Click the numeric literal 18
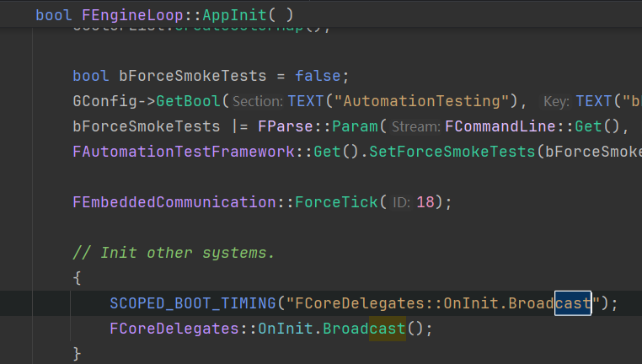The width and height of the screenshot is (642, 364). click(425, 202)
